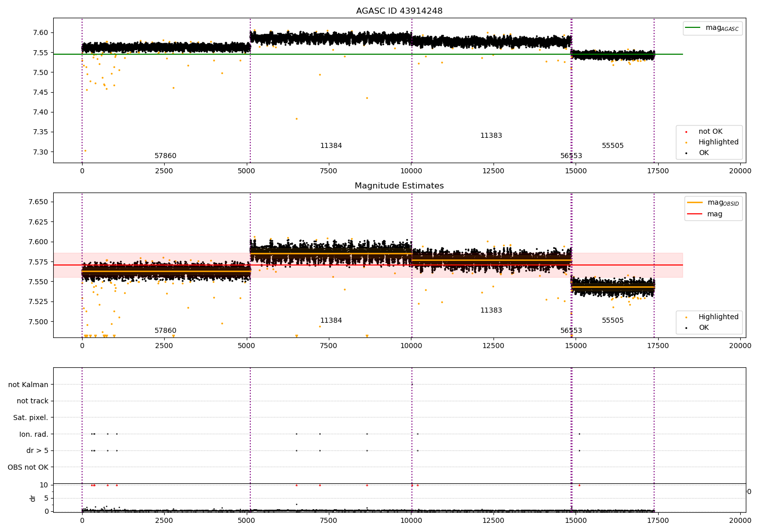Click the 'not track' axis label
Image resolution: width=760 pixels, height=532 pixels.
[x=32, y=401]
